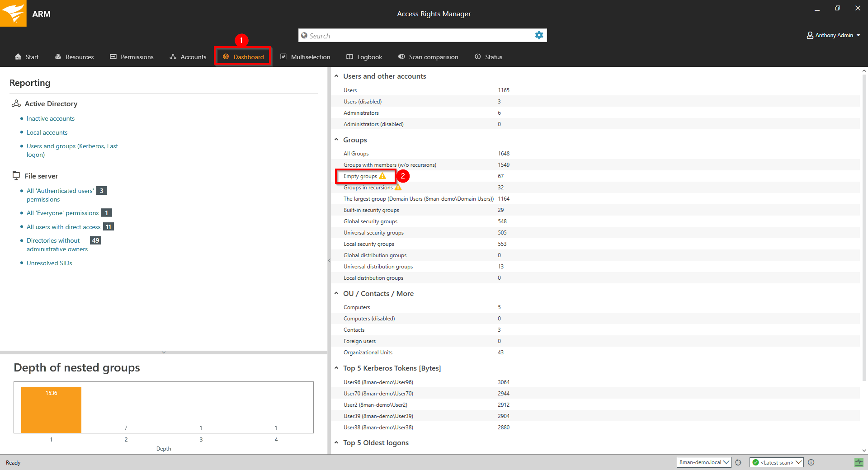Open the Anthony Admin user menu
This screenshot has width=868, height=470.
tap(834, 35)
